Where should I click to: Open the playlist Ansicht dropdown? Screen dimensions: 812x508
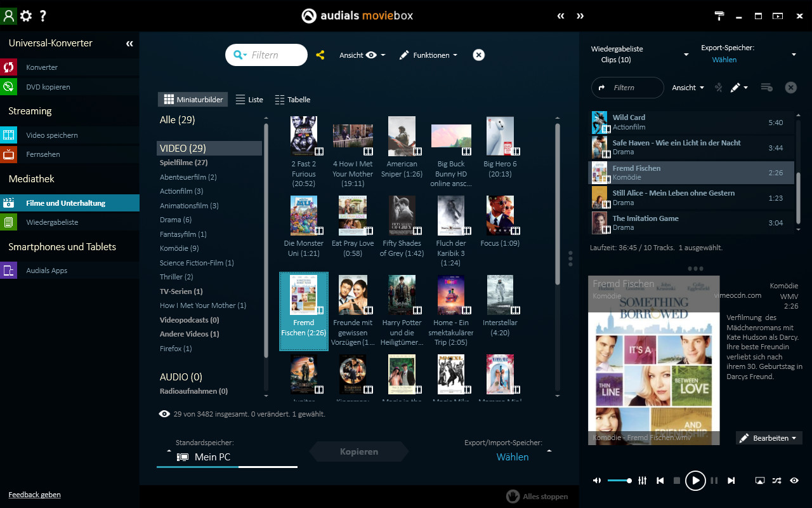point(688,88)
